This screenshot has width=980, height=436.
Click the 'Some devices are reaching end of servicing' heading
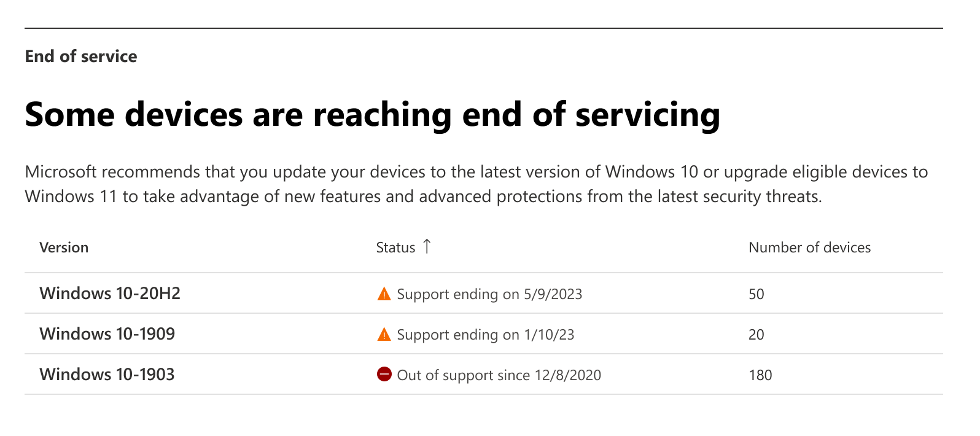pyautogui.click(x=372, y=115)
